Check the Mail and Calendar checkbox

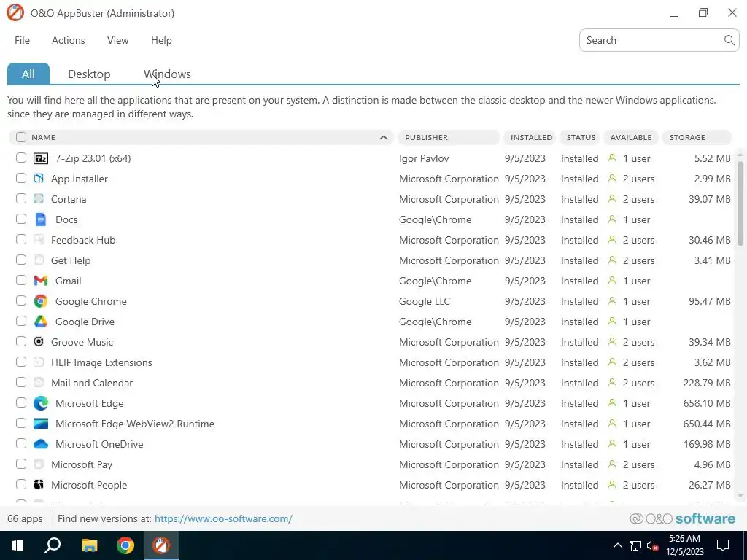(21, 382)
